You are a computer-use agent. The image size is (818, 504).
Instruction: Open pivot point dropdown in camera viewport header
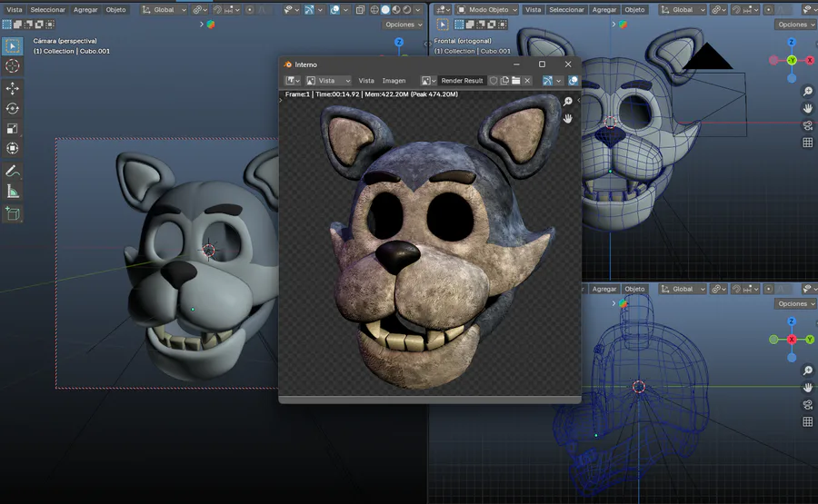[200, 9]
